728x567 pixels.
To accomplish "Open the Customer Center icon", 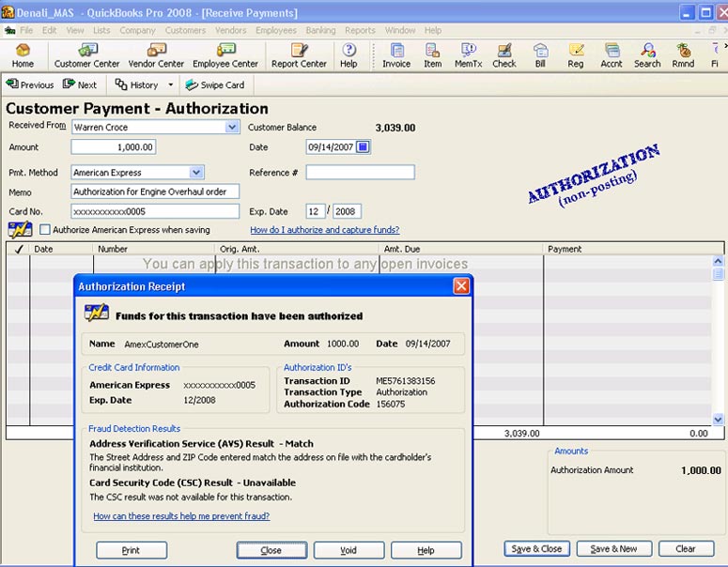I will 86,55.
